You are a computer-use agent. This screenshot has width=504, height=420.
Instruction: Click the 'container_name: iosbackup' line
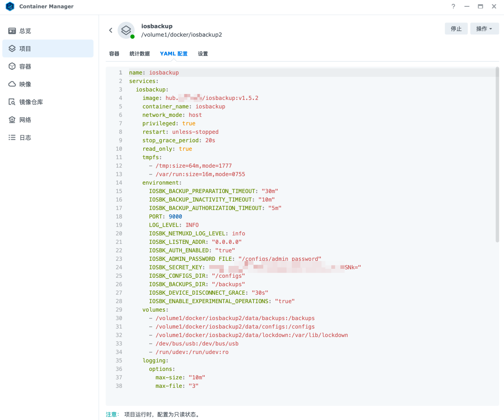point(184,106)
